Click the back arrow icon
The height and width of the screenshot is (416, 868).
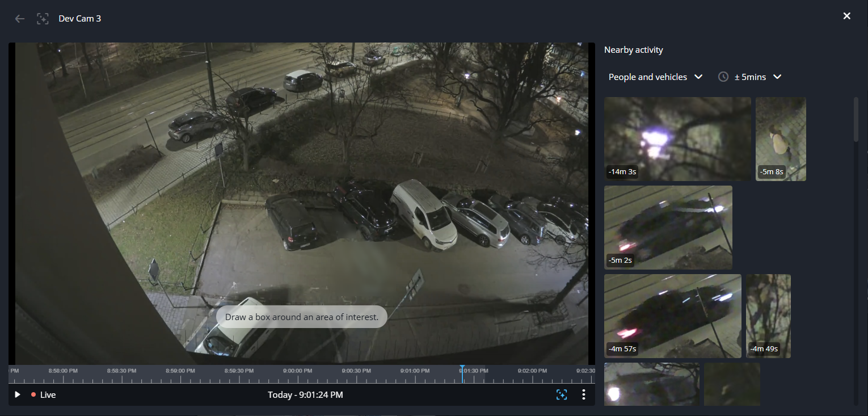(x=20, y=19)
